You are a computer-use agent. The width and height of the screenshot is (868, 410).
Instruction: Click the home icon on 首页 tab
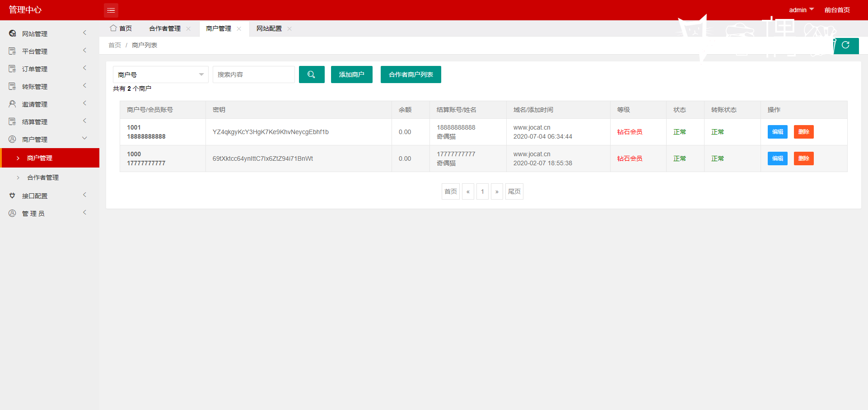tap(113, 28)
